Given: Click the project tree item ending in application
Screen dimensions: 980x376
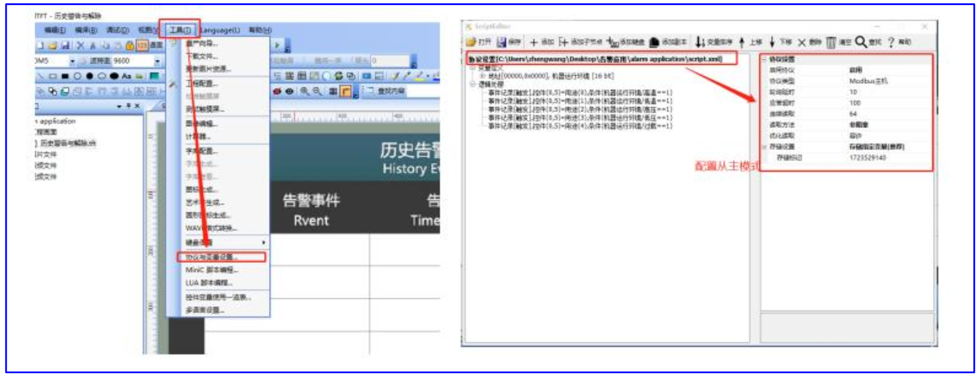Looking at the screenshot, I should point(56,121).
